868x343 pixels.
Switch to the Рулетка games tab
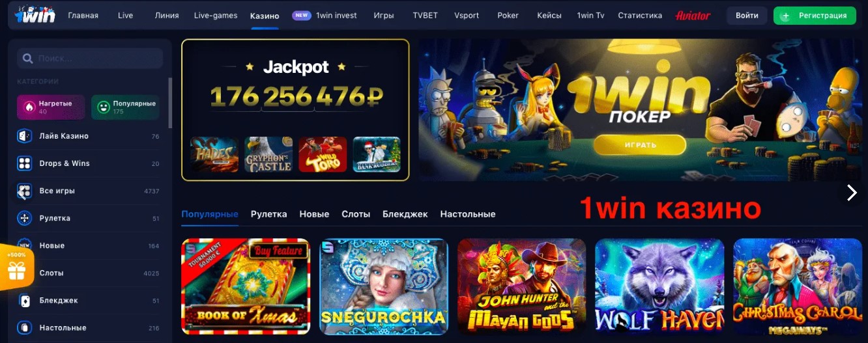pos(268,214)
